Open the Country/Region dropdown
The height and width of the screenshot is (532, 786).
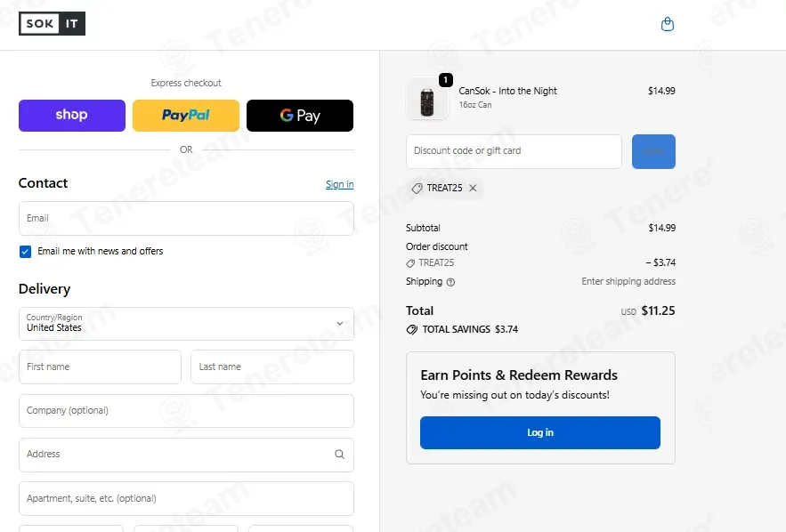click(186, 324)
